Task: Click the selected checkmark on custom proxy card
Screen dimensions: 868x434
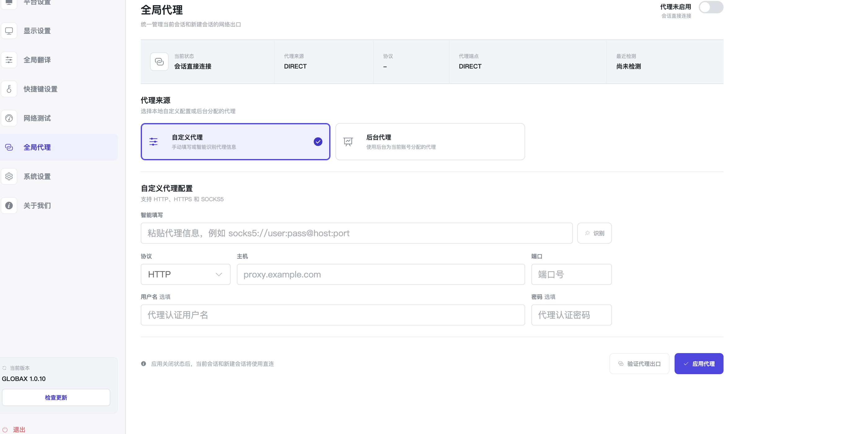Action: pos(318,142)
